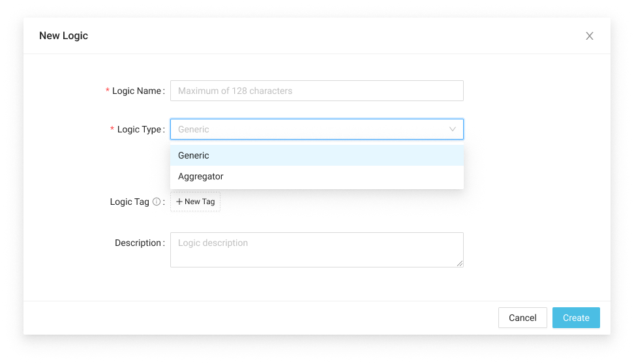Click the Description label
Screen dimensions: 634x364
pos(138,243)
